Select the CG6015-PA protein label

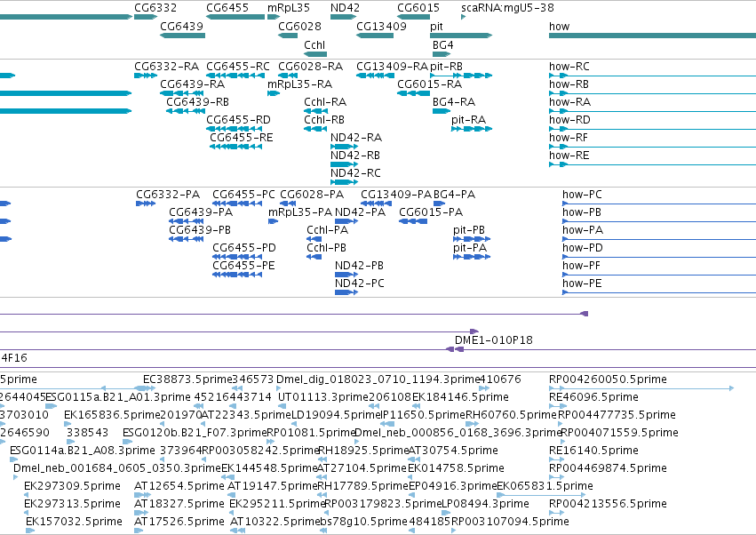(431, 212)
